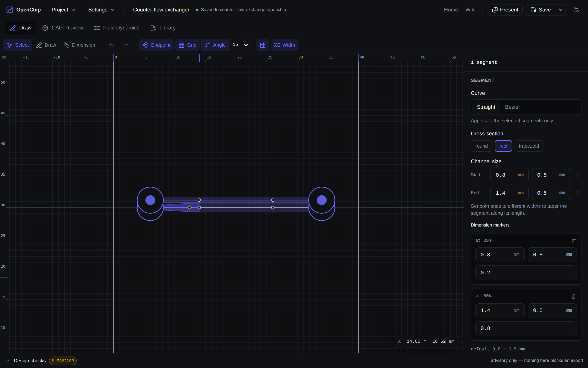Image resolution: width=588 pixels, height=368 pixels.
Task: Click the OpenChip logo icon
Action: tap(10, 10)
